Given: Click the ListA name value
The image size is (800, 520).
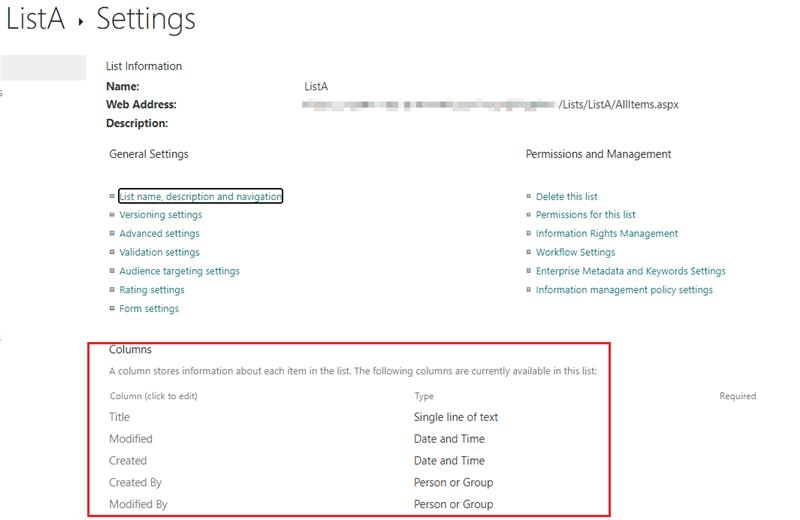Looking at the screenshot, I should tap(316, 87).
